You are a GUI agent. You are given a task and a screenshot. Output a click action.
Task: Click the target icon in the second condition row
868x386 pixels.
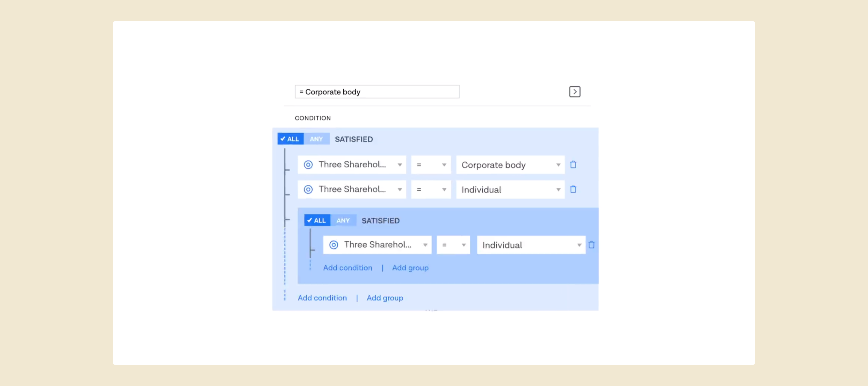tap(308, 189)
